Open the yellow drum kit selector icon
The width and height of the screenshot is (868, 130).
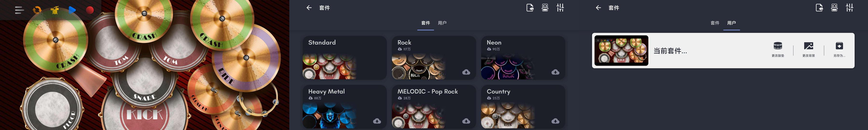coord(54,10)
